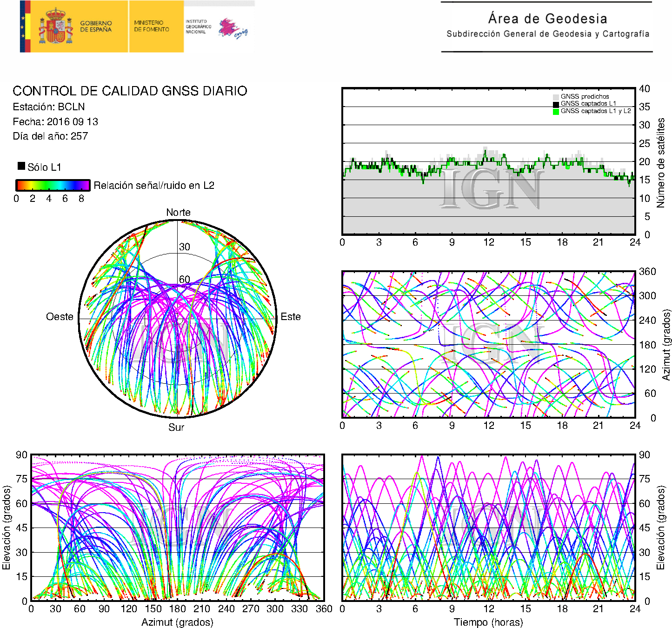Click the Norte label on the skyplot
The image size is (672, 628).
[x=178, y=213]
